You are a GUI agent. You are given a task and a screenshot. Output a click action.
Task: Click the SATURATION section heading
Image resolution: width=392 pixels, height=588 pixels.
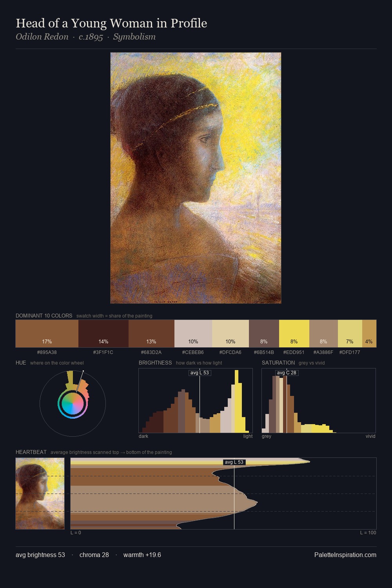278,363
